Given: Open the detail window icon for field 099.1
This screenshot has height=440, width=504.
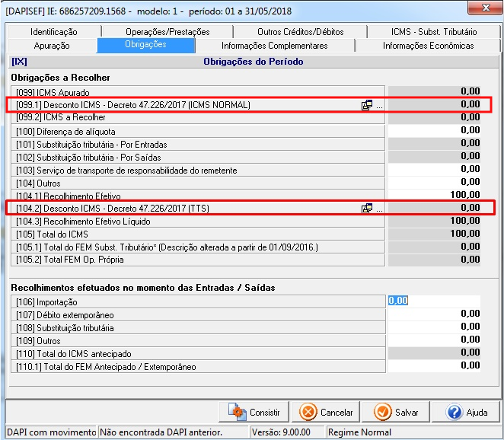Looking at the screenshot, I should pyautogui.click(x=367, y=105).
